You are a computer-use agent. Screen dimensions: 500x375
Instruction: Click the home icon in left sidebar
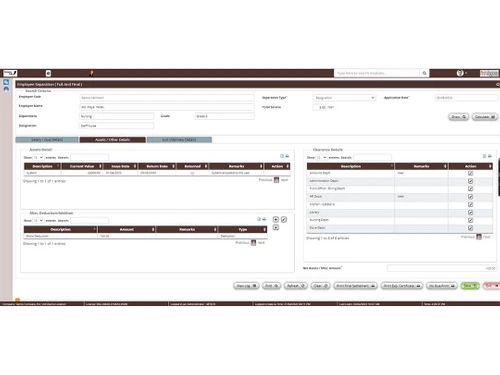[x=6, y=89]
